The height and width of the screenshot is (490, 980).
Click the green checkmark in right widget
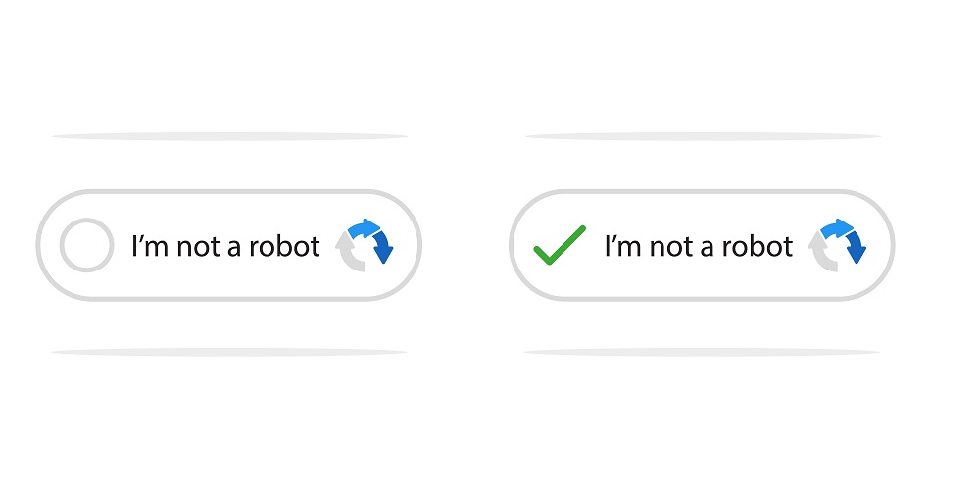click(x=560, y=245)
